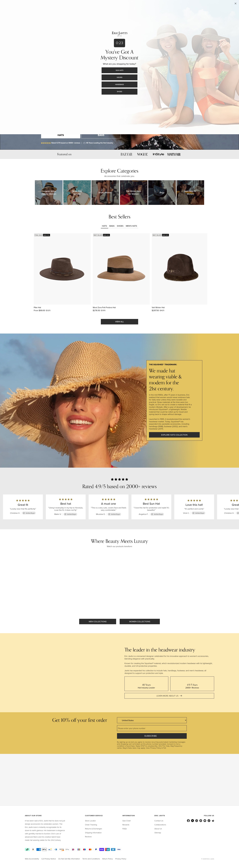Open the Best Sun Hat review card

(151, 507)
